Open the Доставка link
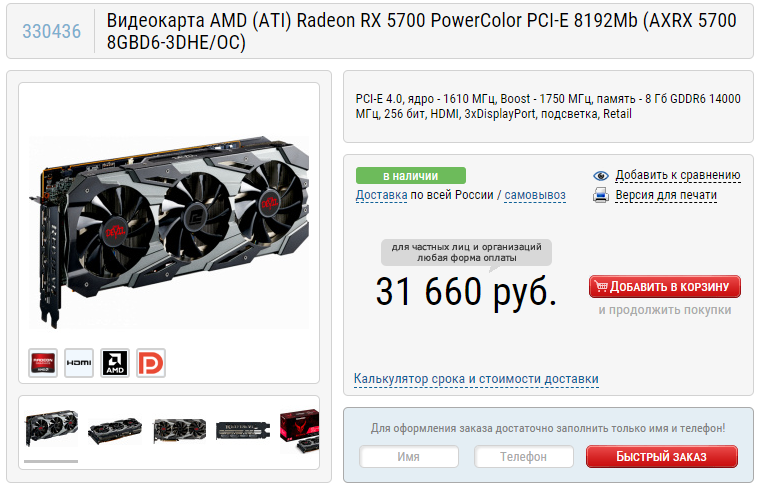 click(x=381, y=195)
